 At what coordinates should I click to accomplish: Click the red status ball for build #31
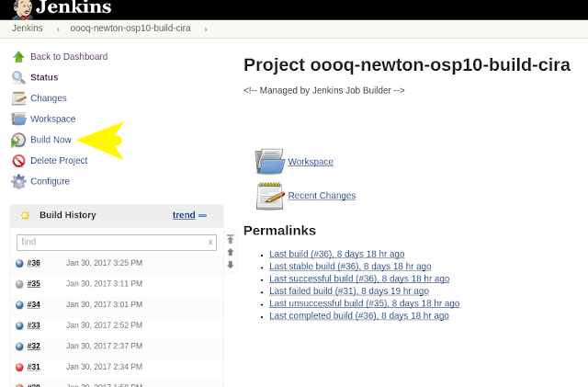point(19,367)
